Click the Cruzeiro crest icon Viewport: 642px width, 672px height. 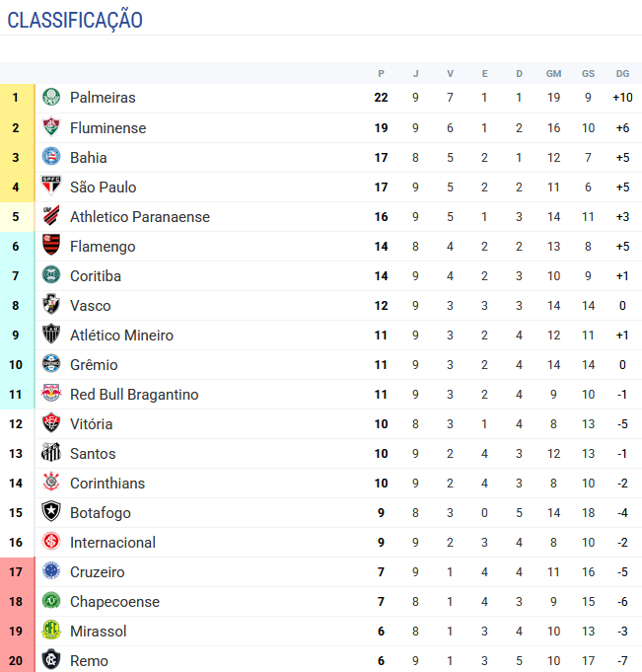[x=51, y=571]
